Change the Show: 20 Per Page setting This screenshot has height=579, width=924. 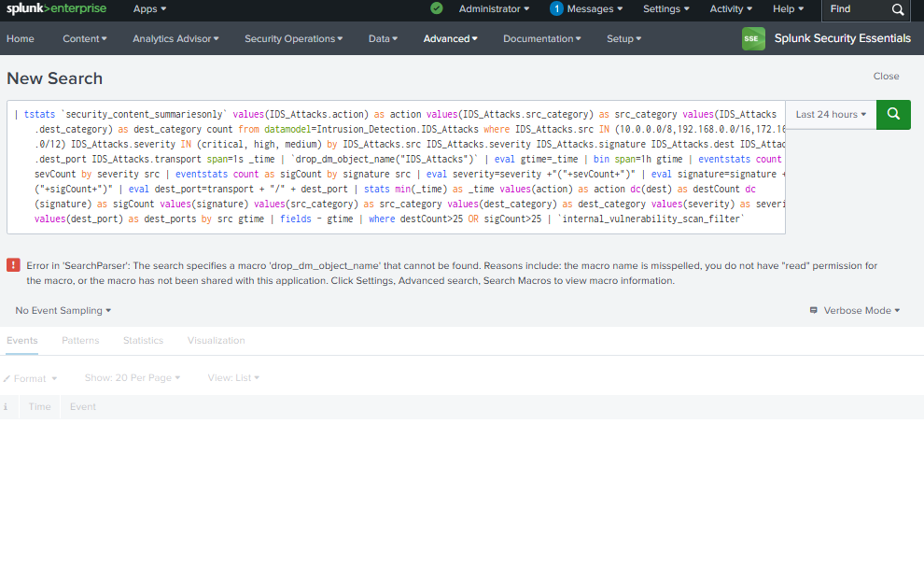(132, 377)
